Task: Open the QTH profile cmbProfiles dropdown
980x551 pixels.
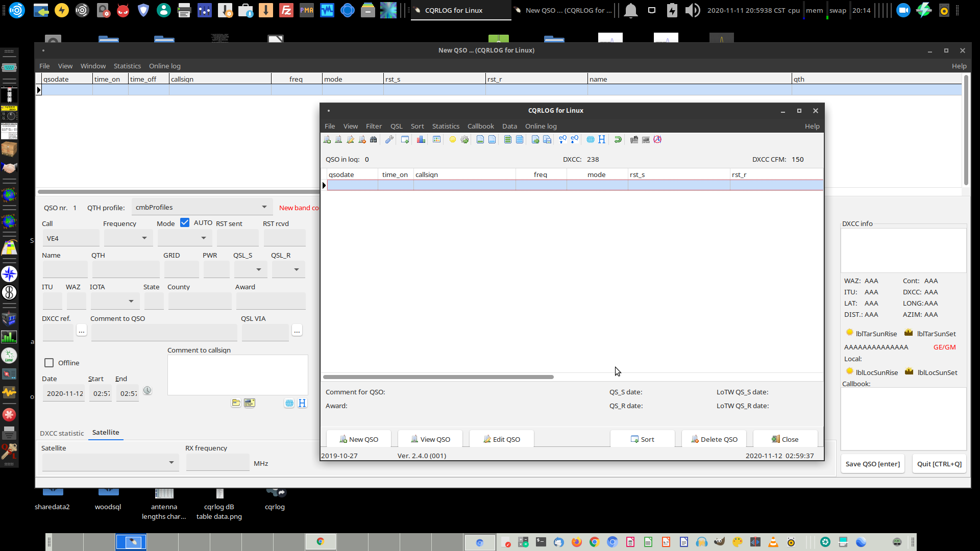Action: pyautogui.click(x=202, y=207)
